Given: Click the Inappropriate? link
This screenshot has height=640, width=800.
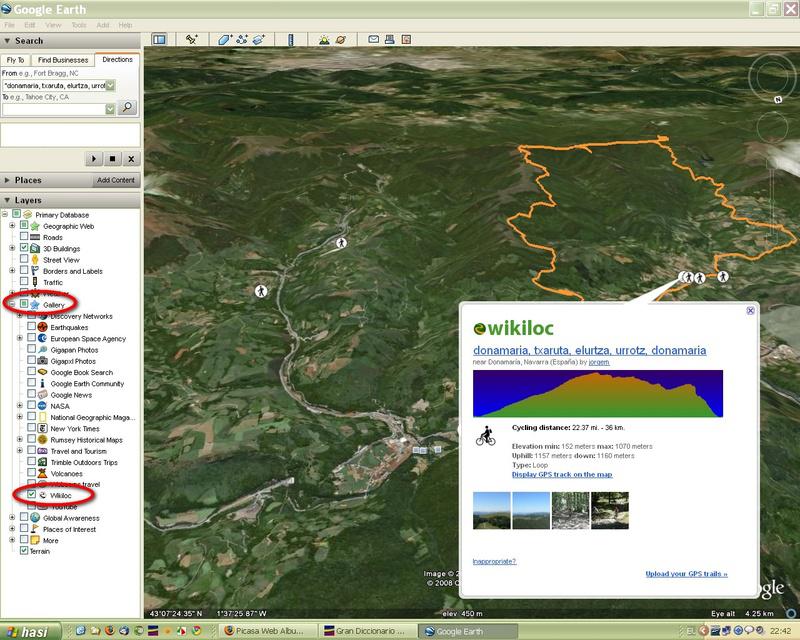Looking at the screenshot, I should pyautogui.click(x=494, y=561).
